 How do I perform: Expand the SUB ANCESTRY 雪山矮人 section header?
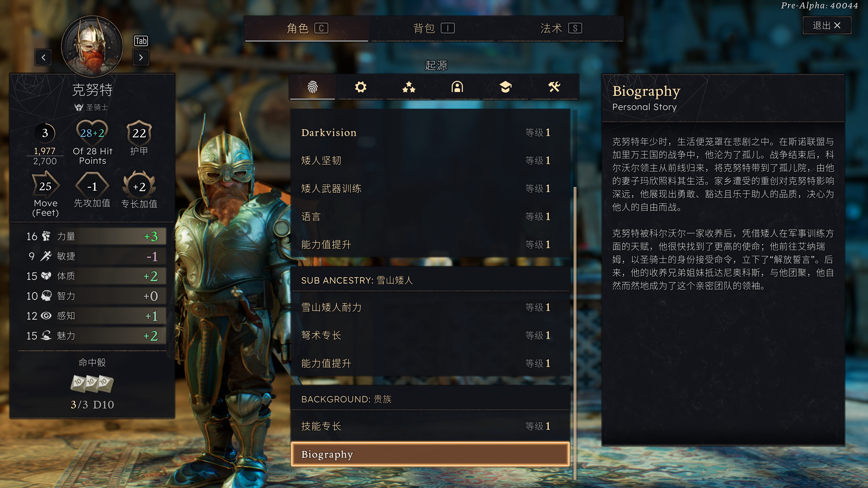click(x=430, y=280)
